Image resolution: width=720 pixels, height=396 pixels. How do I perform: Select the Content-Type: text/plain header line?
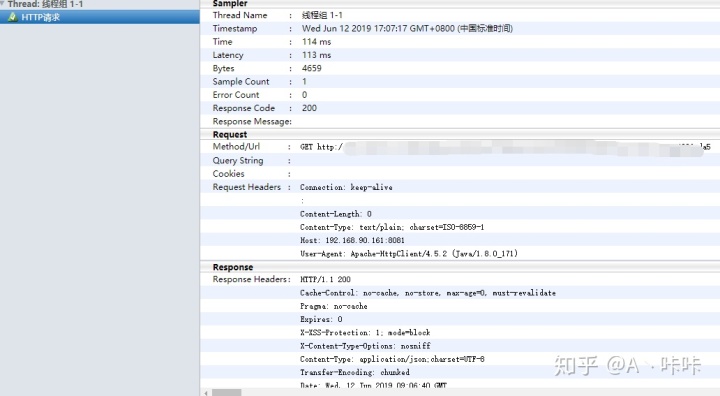point(392,227)
